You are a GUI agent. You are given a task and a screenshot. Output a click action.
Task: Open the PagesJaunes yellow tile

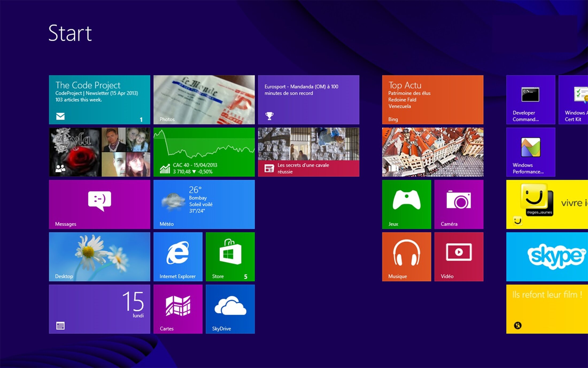click(547, 204)
